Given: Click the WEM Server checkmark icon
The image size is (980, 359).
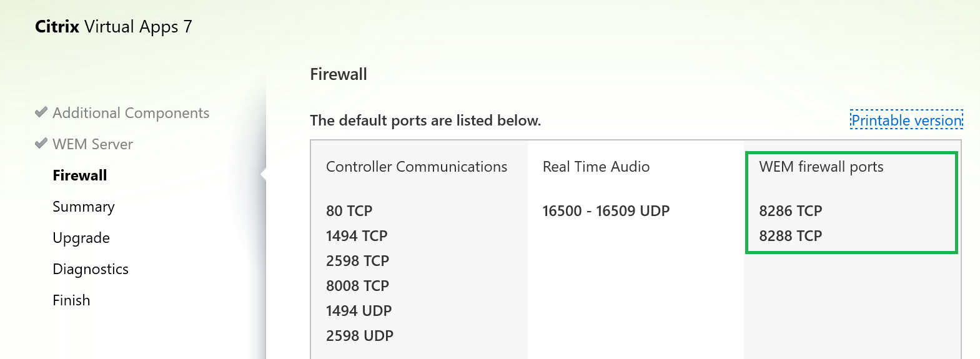Looking at the screenshot, I should [41, 144].
